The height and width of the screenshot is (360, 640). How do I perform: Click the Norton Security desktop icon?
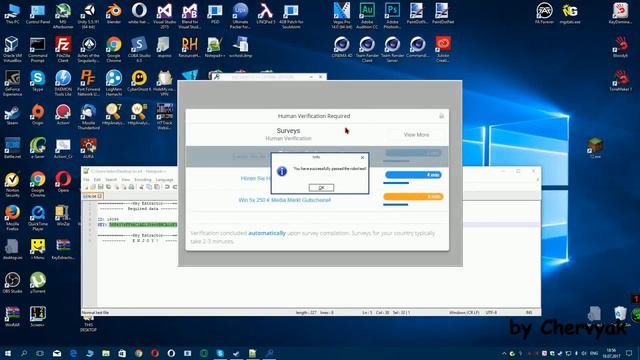pos(12,184)
